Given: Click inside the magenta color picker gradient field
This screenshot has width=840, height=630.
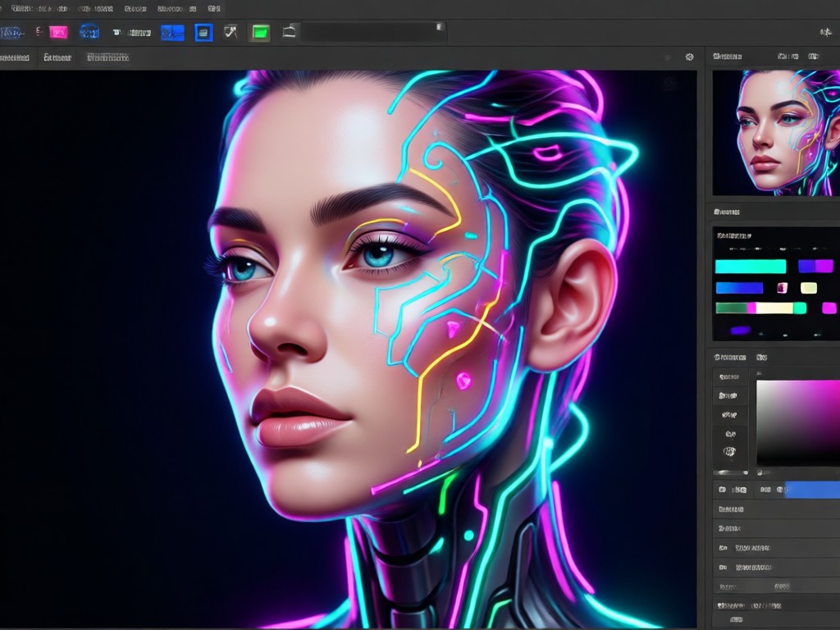Looking at the screenshot, I should pos(798,423).
